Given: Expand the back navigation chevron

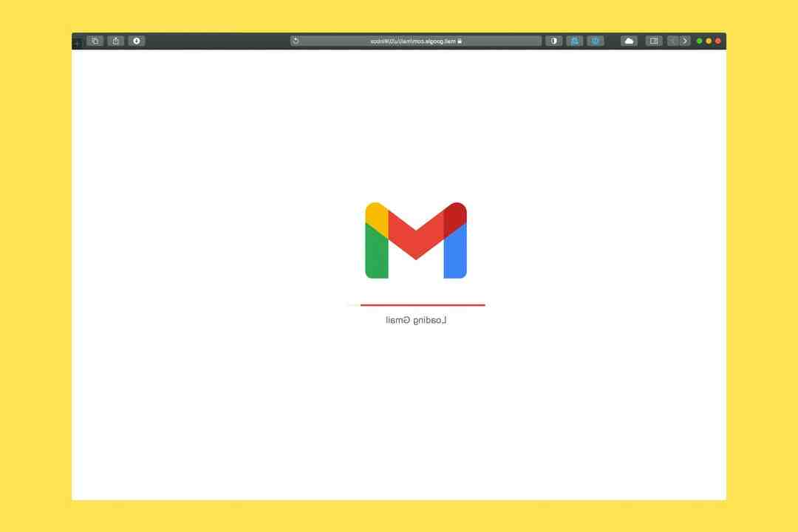Looking at the screenshot, I should (673, 41).
